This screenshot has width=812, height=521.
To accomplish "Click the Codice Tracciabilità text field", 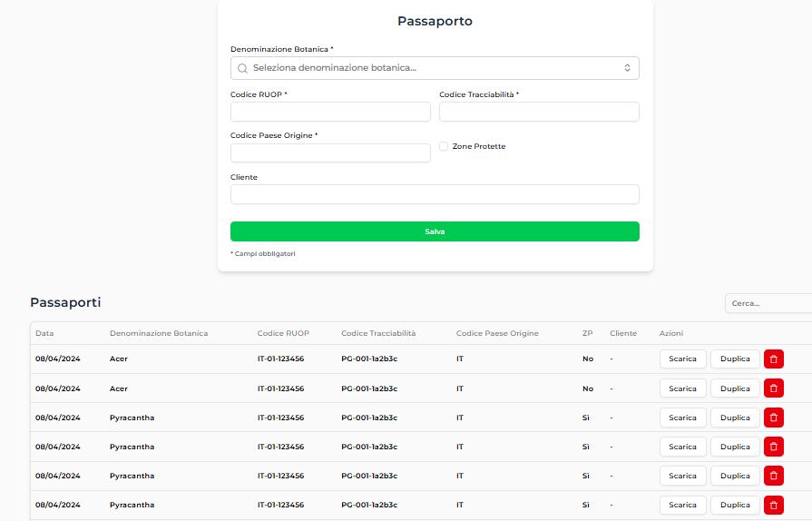I will 539,112.
